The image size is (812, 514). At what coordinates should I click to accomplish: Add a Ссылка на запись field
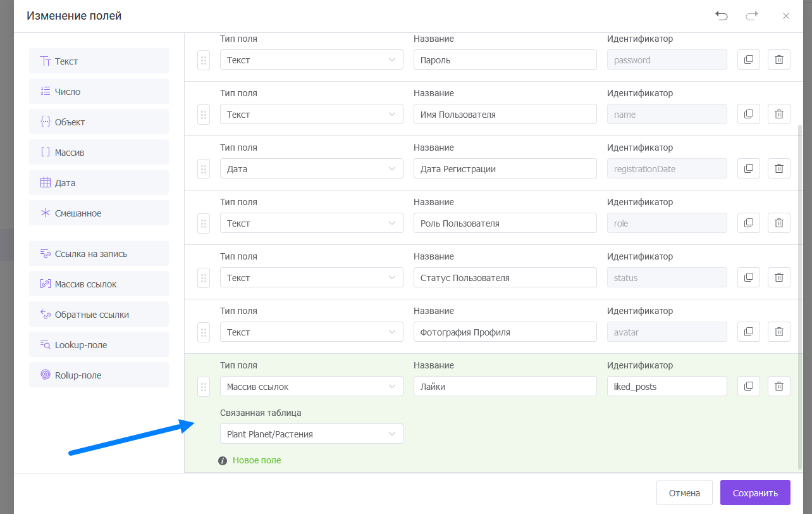pos(99,253)
